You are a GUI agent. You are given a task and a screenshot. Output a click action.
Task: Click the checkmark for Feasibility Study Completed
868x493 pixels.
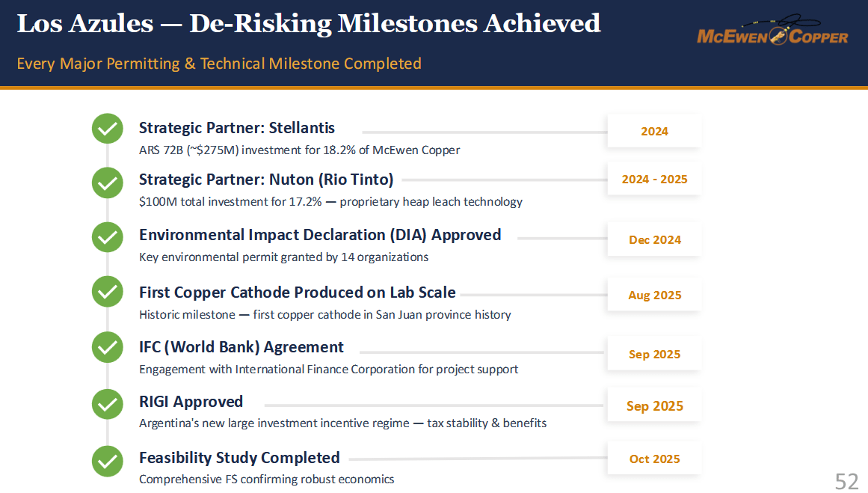coord(108,461)
